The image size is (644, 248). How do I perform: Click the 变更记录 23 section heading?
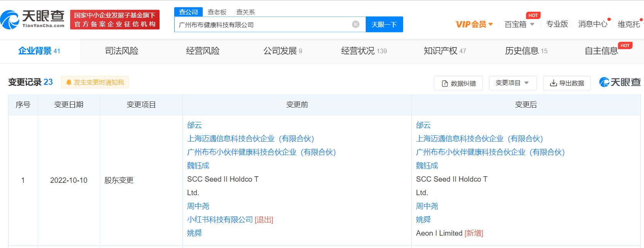coord(30,82)
